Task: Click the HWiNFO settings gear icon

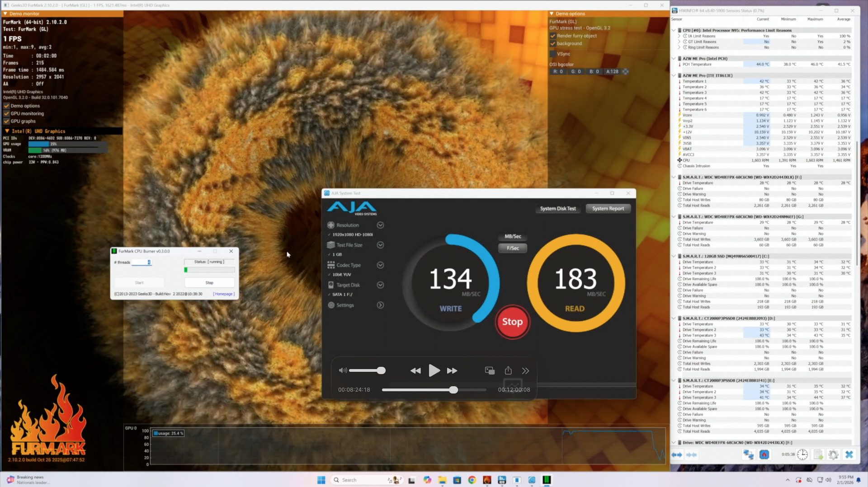Action: (x=833, y=454)
